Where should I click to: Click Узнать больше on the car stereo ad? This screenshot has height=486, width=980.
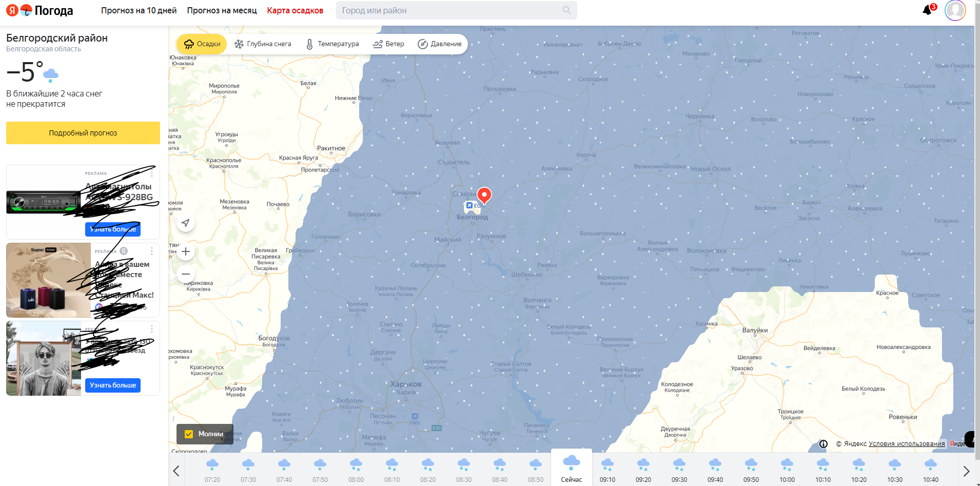click(x=113, y=229)
